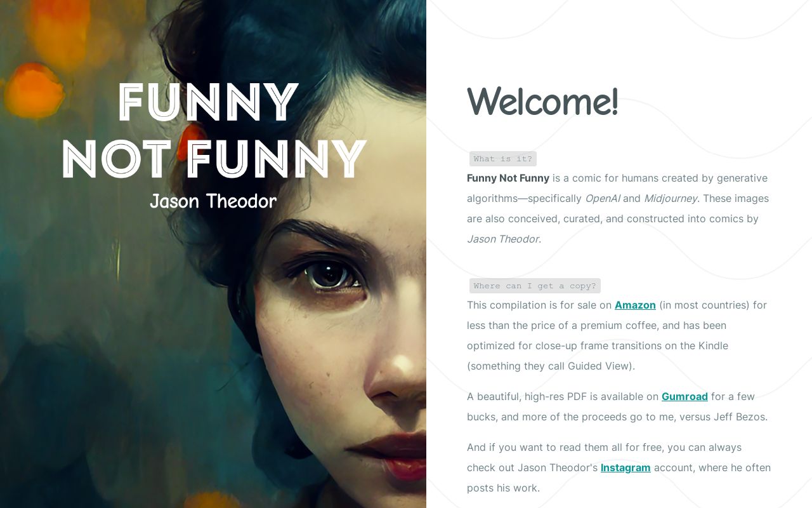Click the "Where can I get a copy?" label
Screen dimensions: 812x508
pyautogui.click(x=535, y=286)
